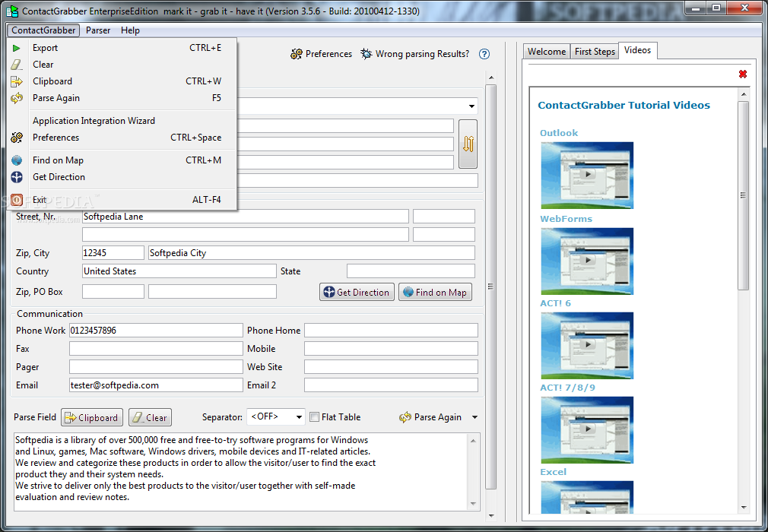Click the Parse Again icon in the menu
This screenshot has height=532, width=768.
[17, 98]
